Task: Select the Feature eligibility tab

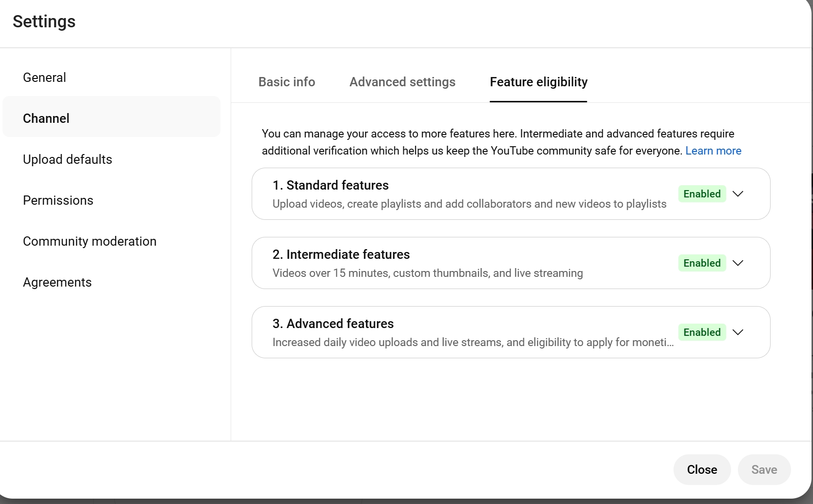Action: pyautogui.click(x=538, y=82)
